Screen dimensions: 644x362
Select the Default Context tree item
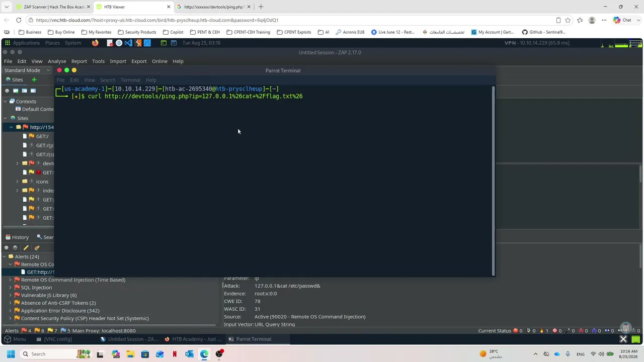click(x=34, y=109)
